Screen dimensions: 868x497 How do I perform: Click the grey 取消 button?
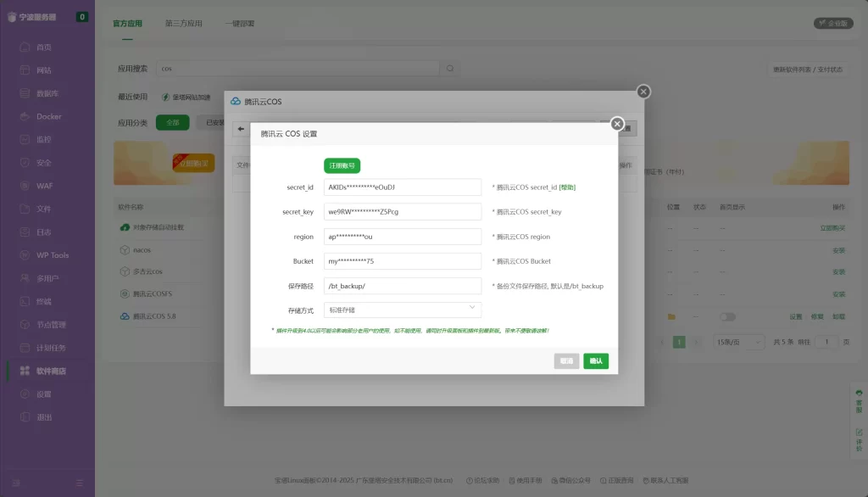pos(566,361)
